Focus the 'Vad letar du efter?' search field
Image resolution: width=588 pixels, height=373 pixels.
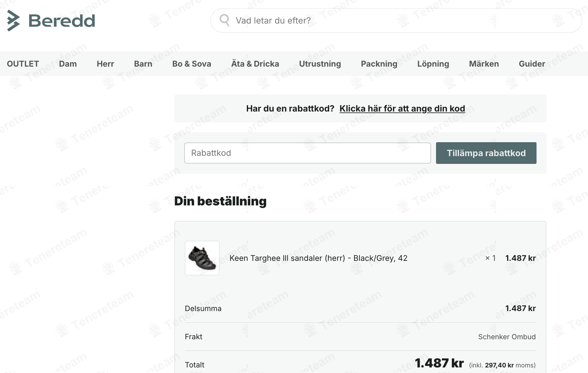coord(396,20)
